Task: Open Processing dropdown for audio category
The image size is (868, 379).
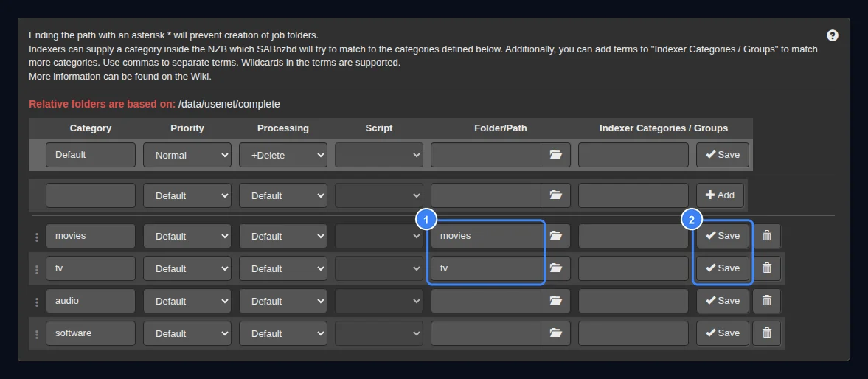Action: 283,300
